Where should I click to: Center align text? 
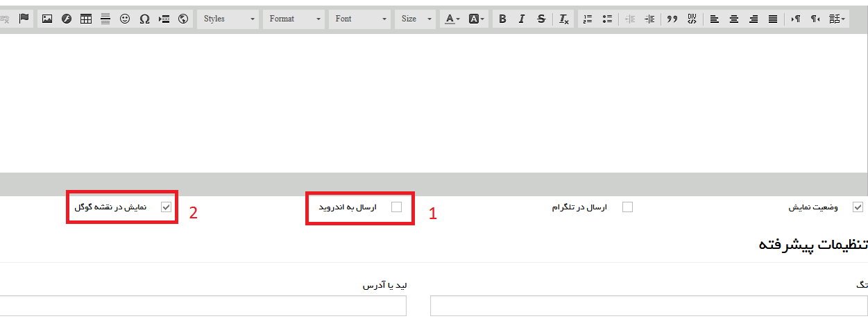click(733, 19)
